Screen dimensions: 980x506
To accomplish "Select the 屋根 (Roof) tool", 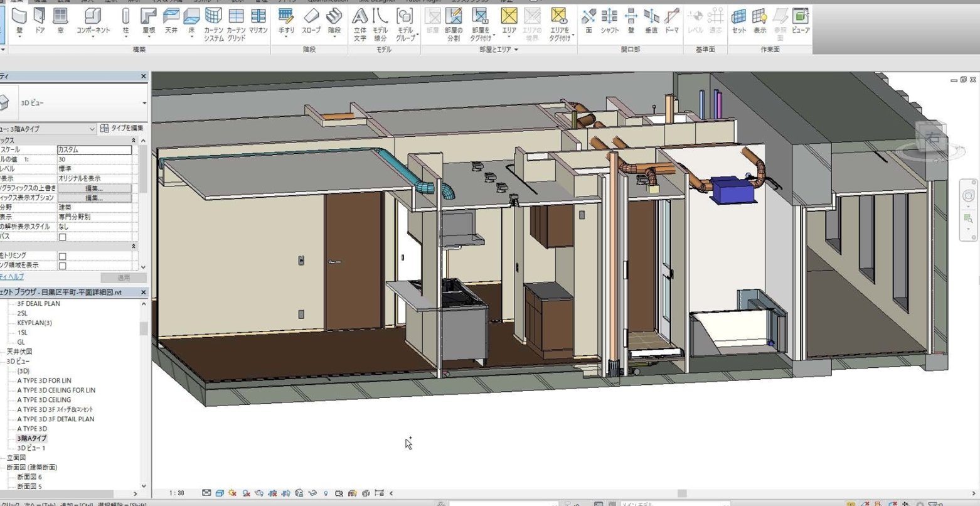I will click(149, 22).
